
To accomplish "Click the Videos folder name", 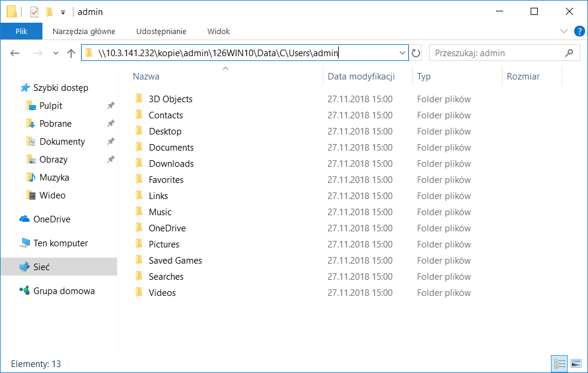I will [162, 293].
